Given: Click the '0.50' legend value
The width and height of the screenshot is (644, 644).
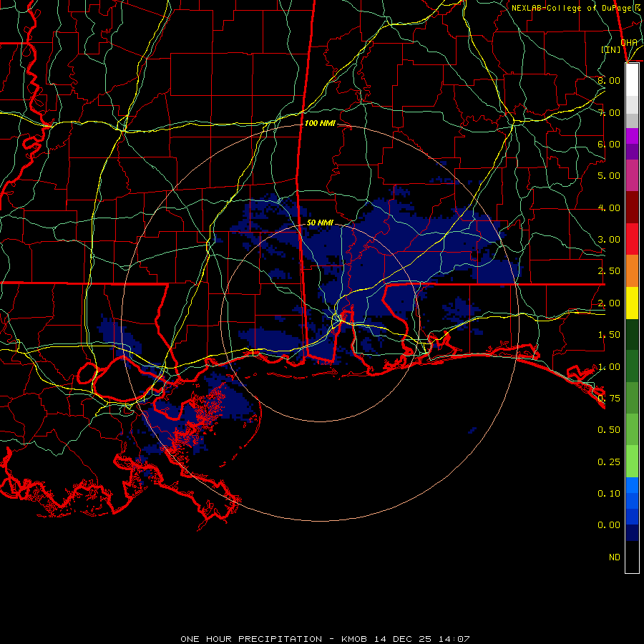Looking at the screenshot, I should click(x=609, y=430).
